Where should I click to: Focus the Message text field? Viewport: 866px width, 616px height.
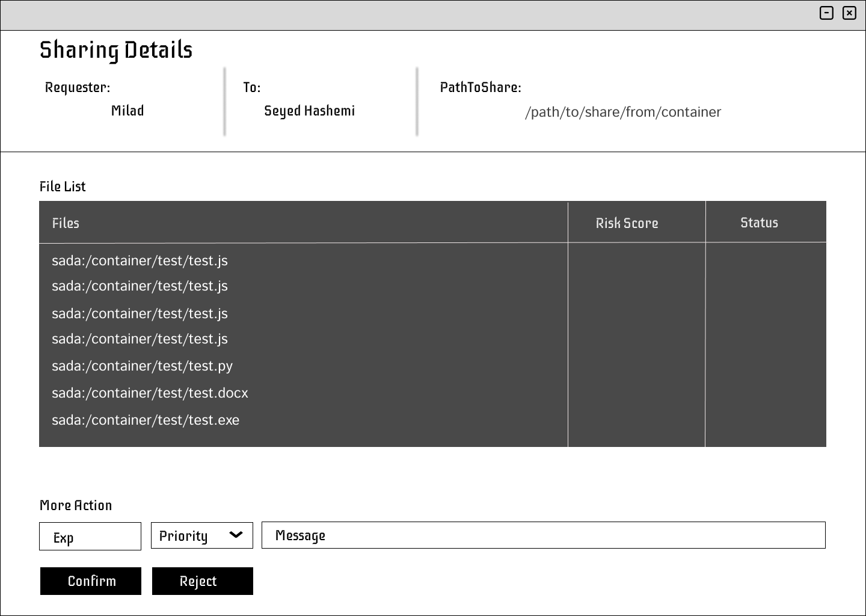[x=543, y=535]
